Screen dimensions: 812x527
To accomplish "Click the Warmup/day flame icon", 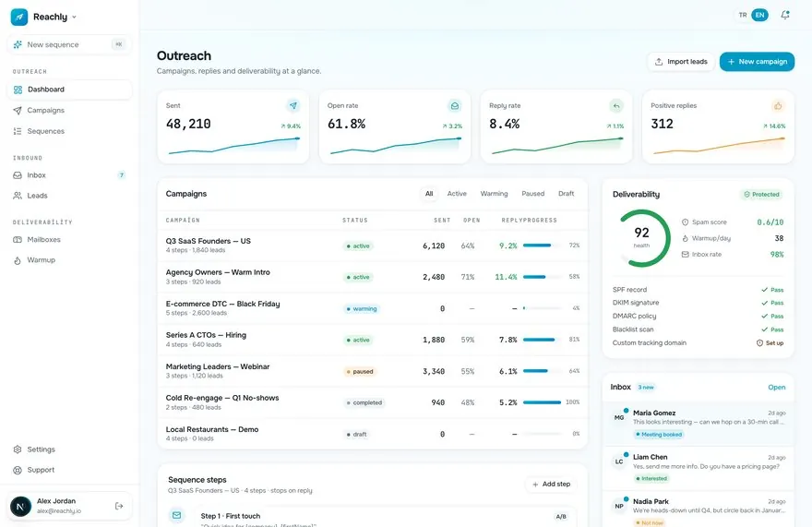I will coord(685,238).
